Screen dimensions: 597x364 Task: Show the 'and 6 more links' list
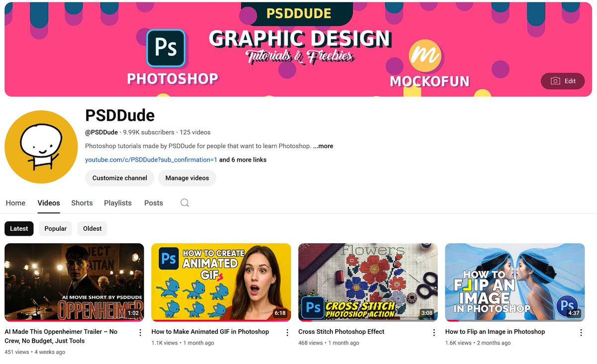243,160
